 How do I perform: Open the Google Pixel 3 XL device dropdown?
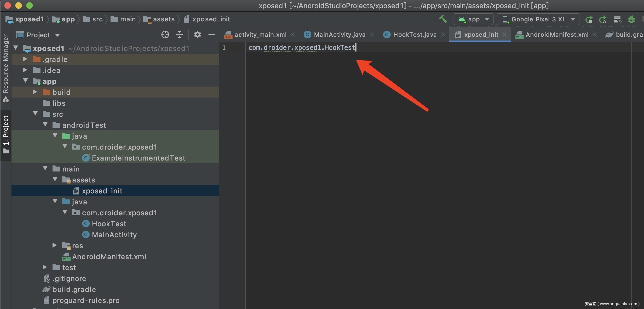click(x=538, y=19)
